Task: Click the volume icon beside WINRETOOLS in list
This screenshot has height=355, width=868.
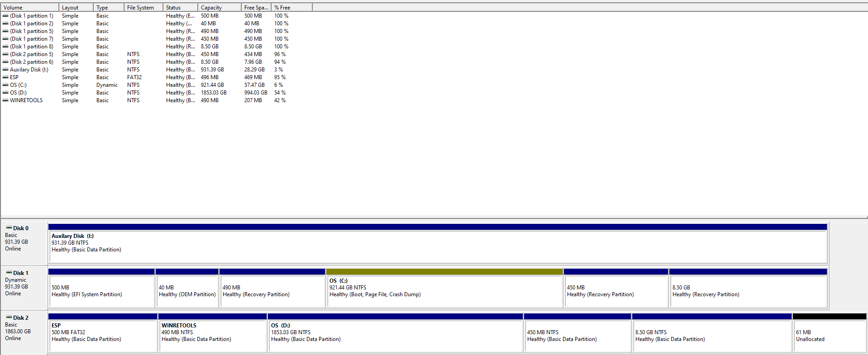Action: (x=5, y=100)
